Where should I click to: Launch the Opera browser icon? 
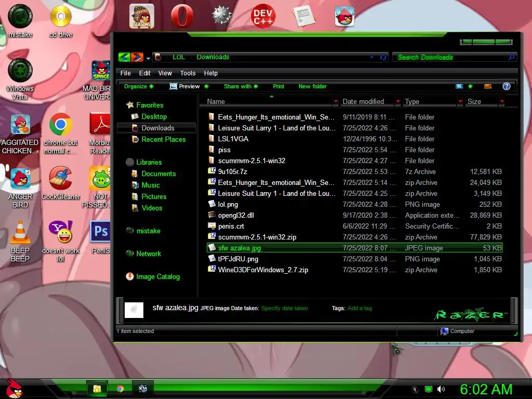pos(182,16)
